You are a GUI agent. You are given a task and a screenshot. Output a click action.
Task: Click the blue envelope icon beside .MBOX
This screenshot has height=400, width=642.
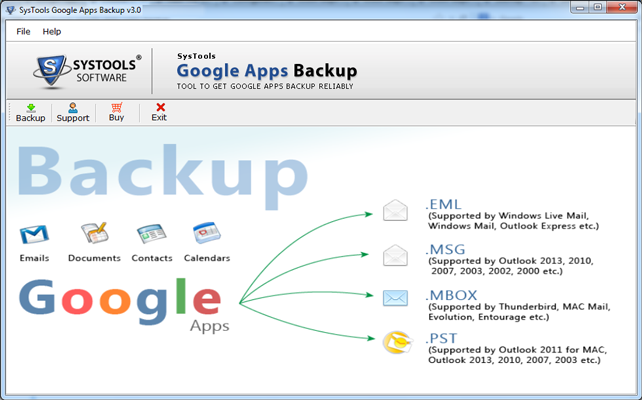click(395, 298)
